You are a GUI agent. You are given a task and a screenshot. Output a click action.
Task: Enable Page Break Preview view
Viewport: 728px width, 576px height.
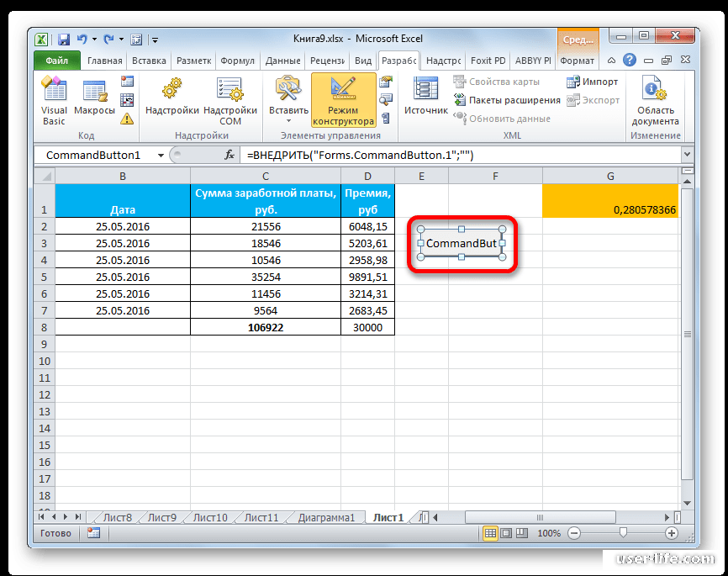(x=521, y=532)
